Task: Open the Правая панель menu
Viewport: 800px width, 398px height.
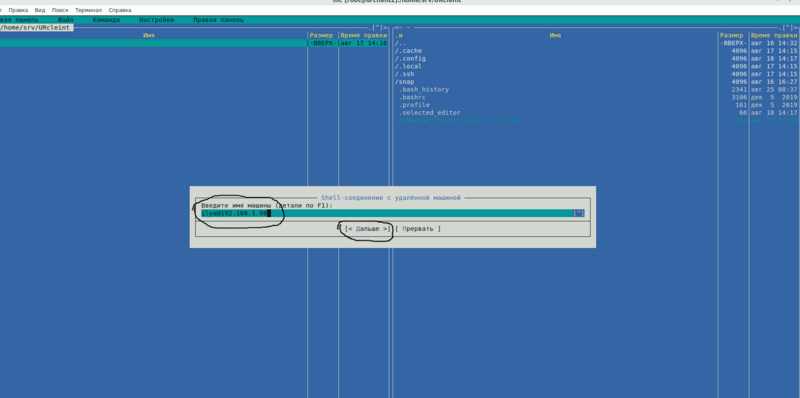Action: [x=218, y=20]
